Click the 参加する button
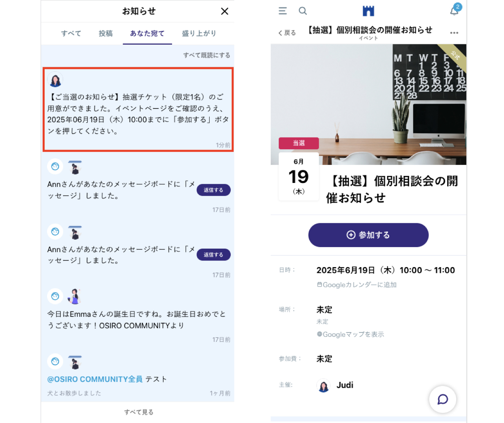Screen dimensions: 504x423 click(x=368, y=235)
